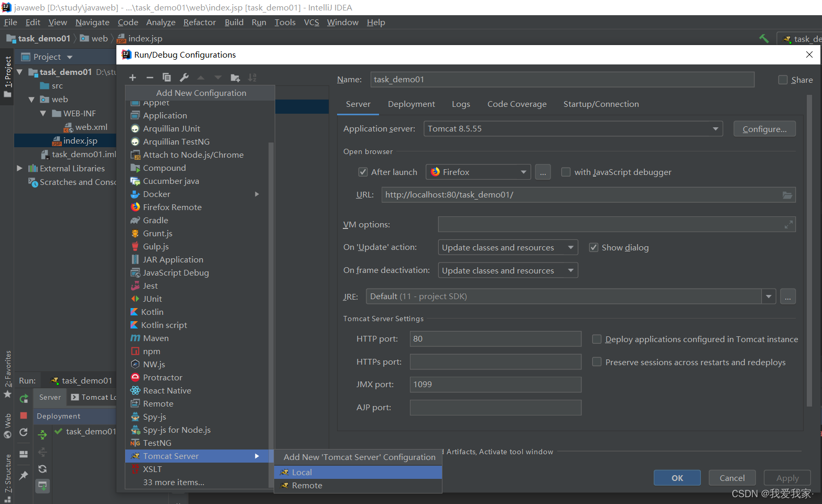Select Cucumber java configuration type

click(197, 181)
